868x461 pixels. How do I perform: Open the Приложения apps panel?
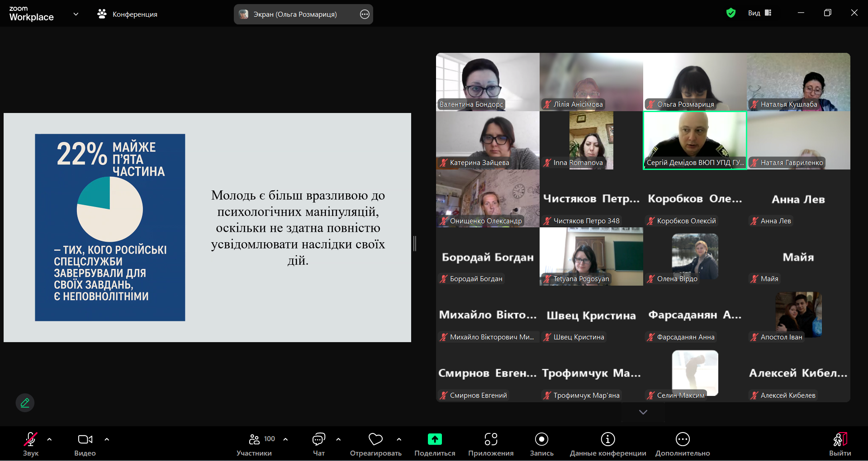coord(491,444)
